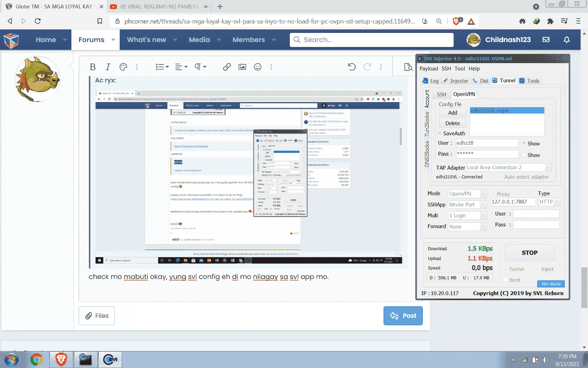Switch SVL Injector to Mini Mode
The image size is (588, 368).
coord(551,284)
